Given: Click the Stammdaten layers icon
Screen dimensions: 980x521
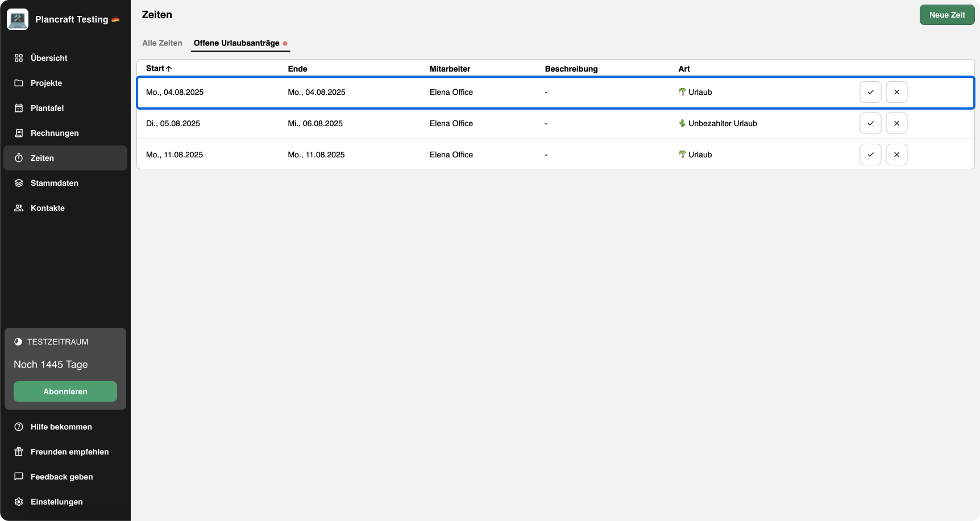Looking at the screenshot, I should [19, 183].
